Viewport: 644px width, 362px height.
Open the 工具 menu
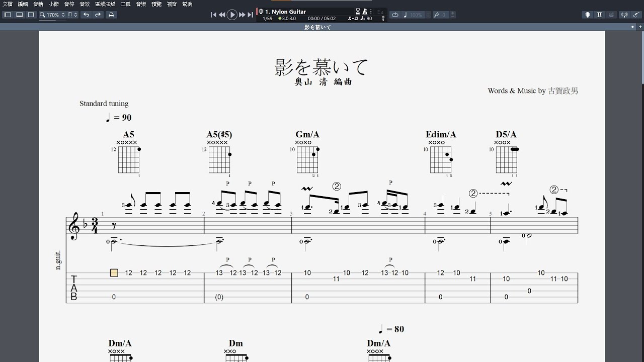click(x=125, y=4)
